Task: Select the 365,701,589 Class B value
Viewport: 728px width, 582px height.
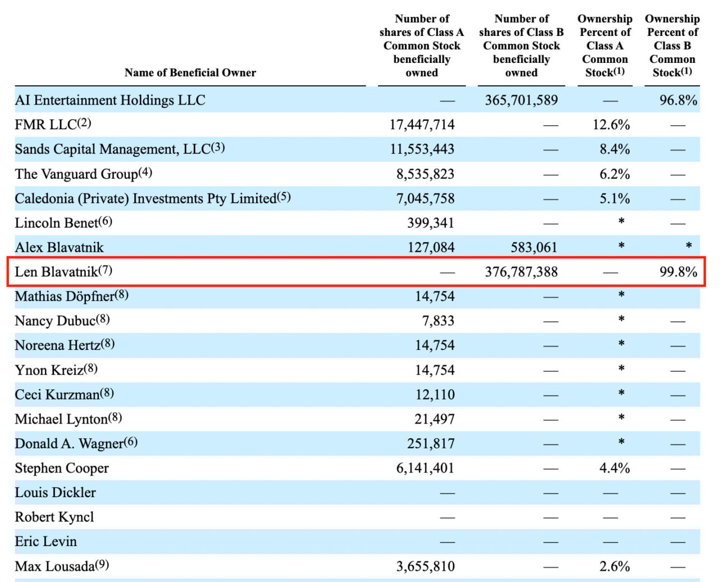Action: (x=521, y=100)
